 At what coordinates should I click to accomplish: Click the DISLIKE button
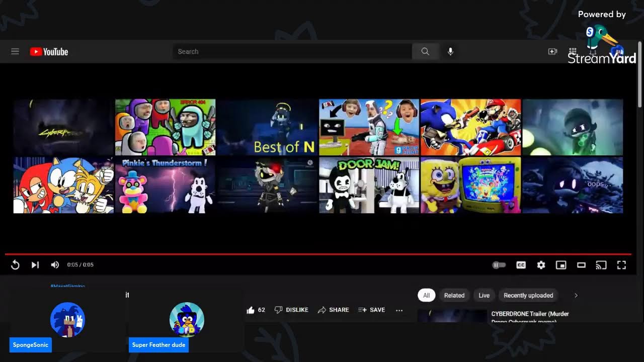point(291,310)
